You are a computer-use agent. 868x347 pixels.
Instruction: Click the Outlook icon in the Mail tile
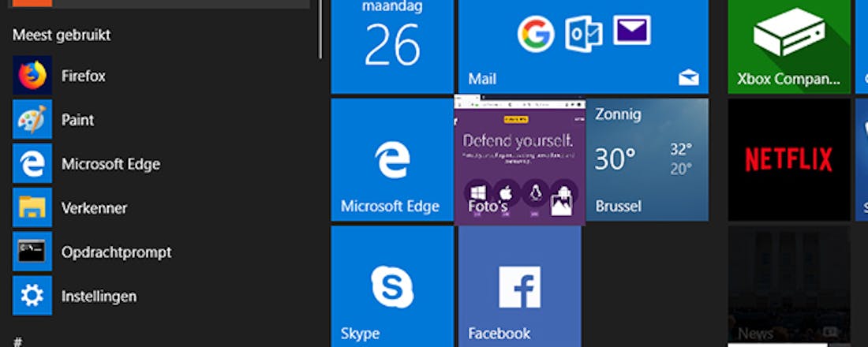coord(583,34)
